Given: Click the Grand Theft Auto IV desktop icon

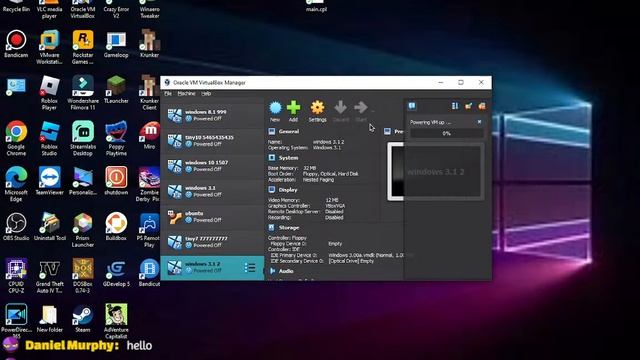Looking at the screenshot, I should [x=49, y=276].
